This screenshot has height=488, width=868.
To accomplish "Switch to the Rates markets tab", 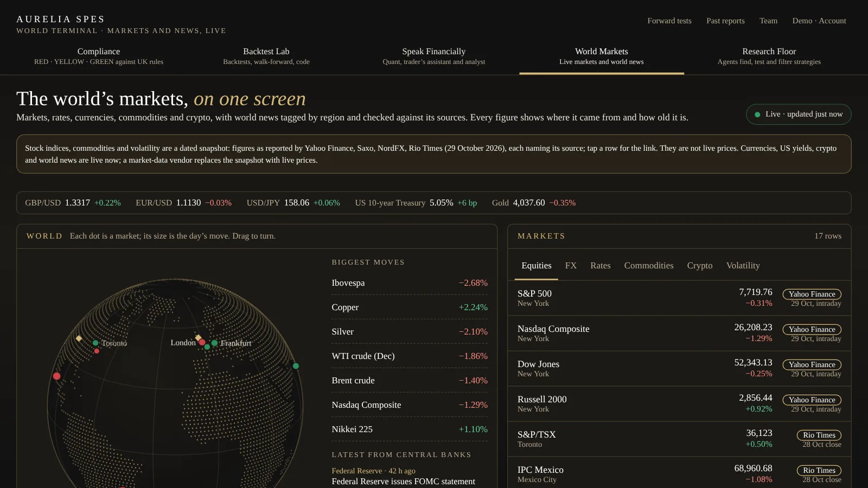I will [x=601, y=266].
